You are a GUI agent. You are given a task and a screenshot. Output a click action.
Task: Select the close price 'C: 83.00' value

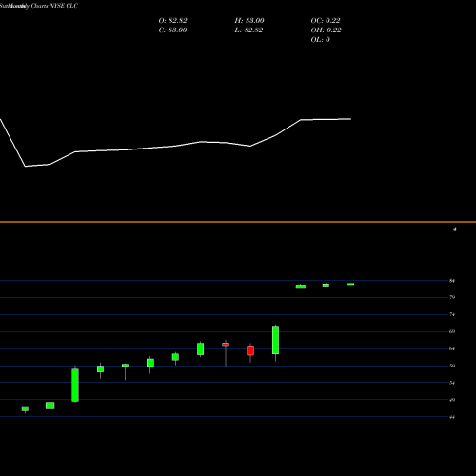[172, 30]
